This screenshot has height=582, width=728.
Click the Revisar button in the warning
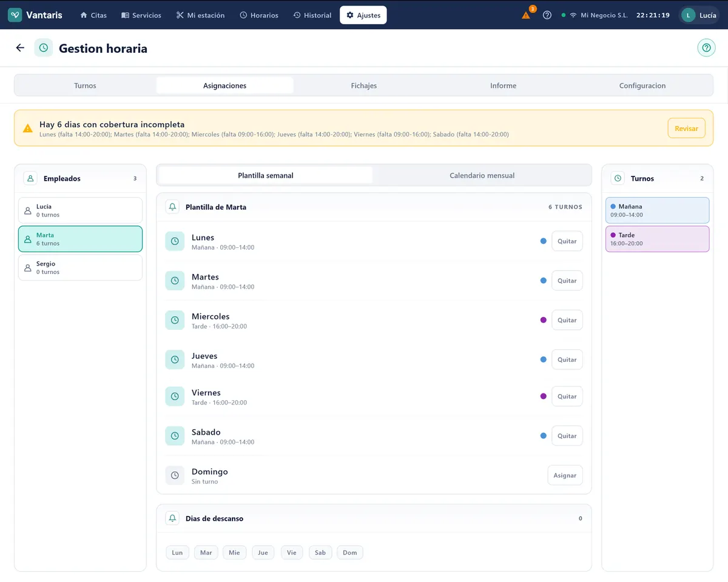pyautogui.click(x=686, y=129)
